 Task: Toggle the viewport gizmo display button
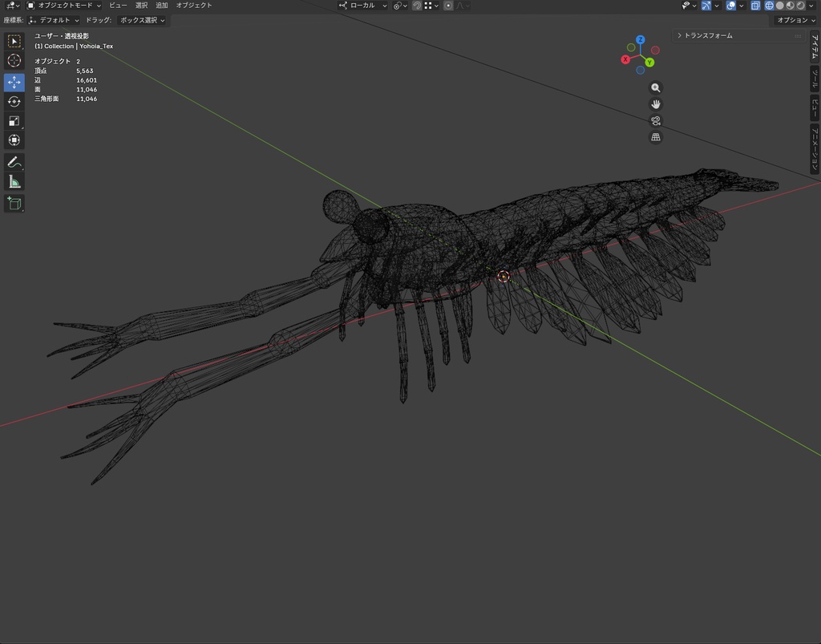(706, 6)
